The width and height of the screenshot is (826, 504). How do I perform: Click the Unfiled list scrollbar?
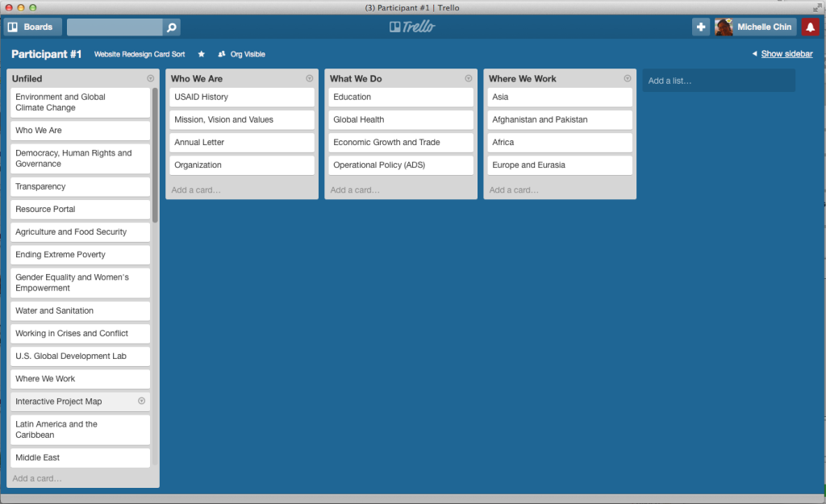155,156
